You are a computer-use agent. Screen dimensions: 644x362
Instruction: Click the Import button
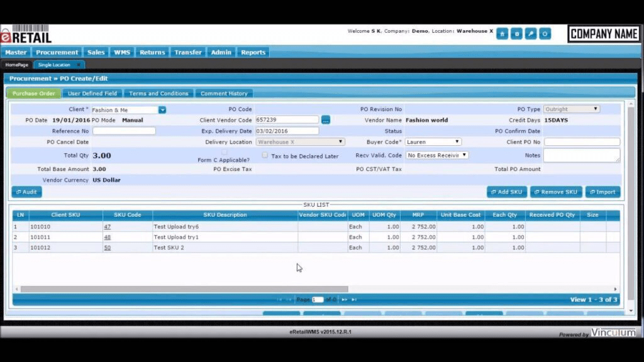pyautogui.click(x=603, y=192)
